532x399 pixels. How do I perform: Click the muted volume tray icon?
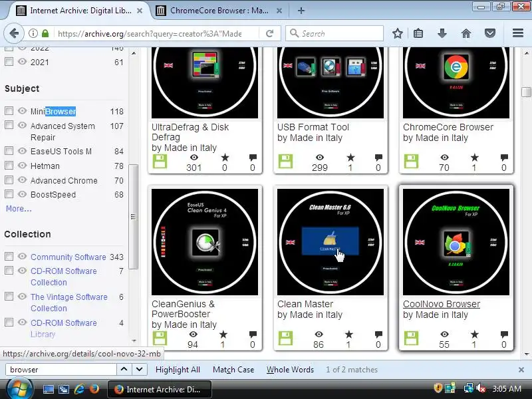click(x=481, y=388)
